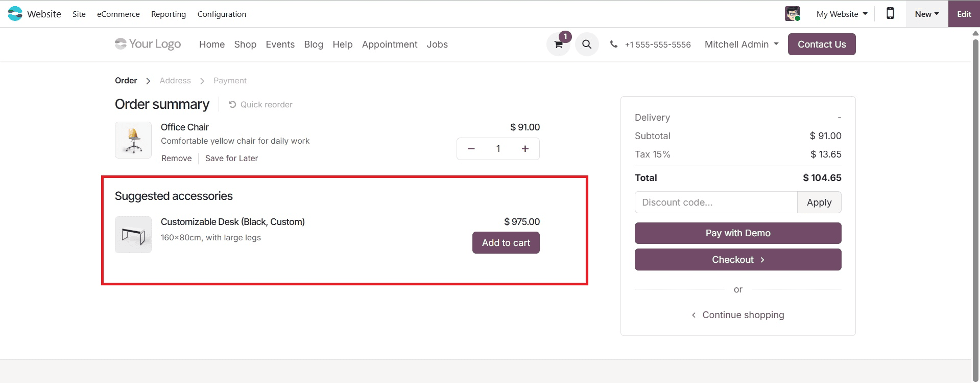Viewport: 980px width, 383px height.
Task: Click the Quick reorder refresh icon
Action: tap(232, 104)
